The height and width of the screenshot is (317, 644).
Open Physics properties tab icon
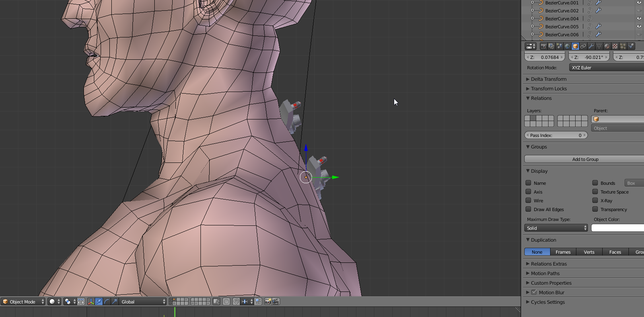pos(631,46)
